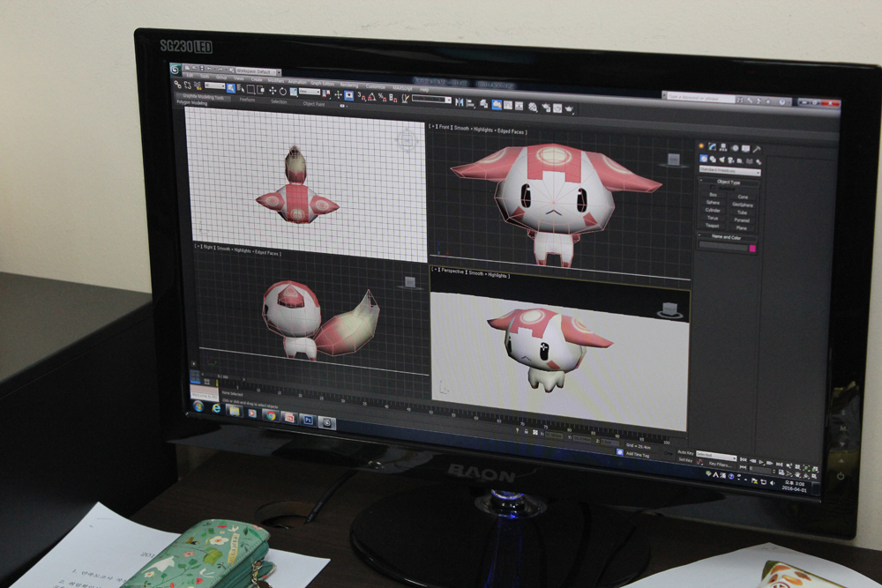
Task: Click the object name input field
Action: point(723,246)
